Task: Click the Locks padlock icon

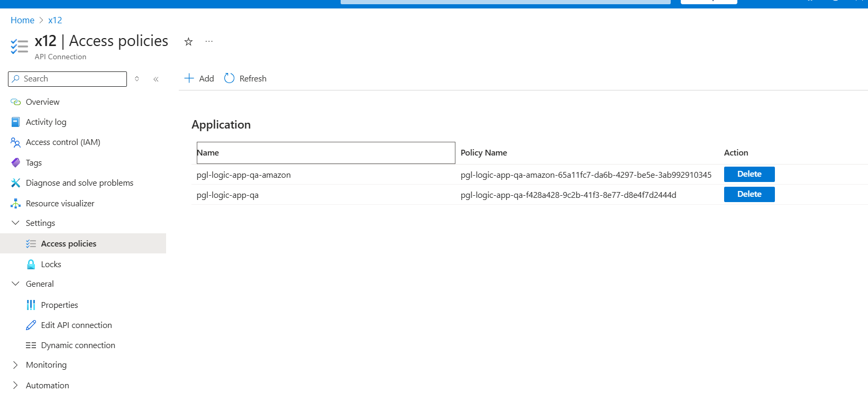Action: [x=31, y=264]
